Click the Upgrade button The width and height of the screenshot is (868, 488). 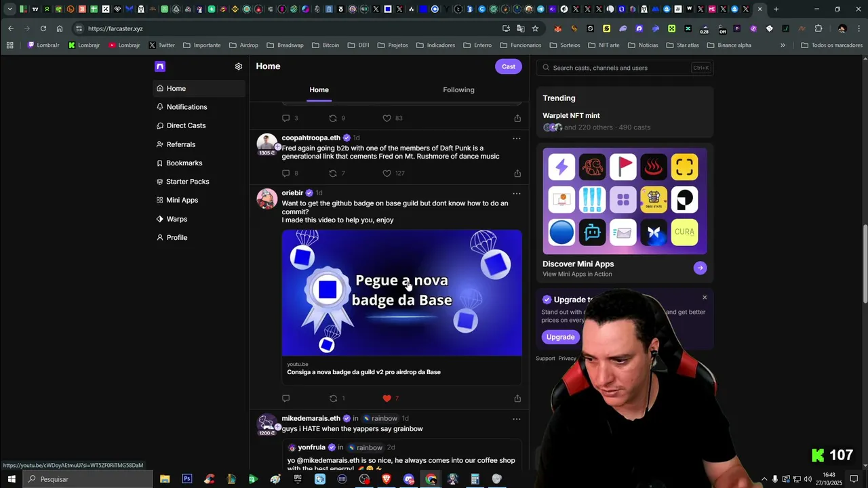point(560,337)
